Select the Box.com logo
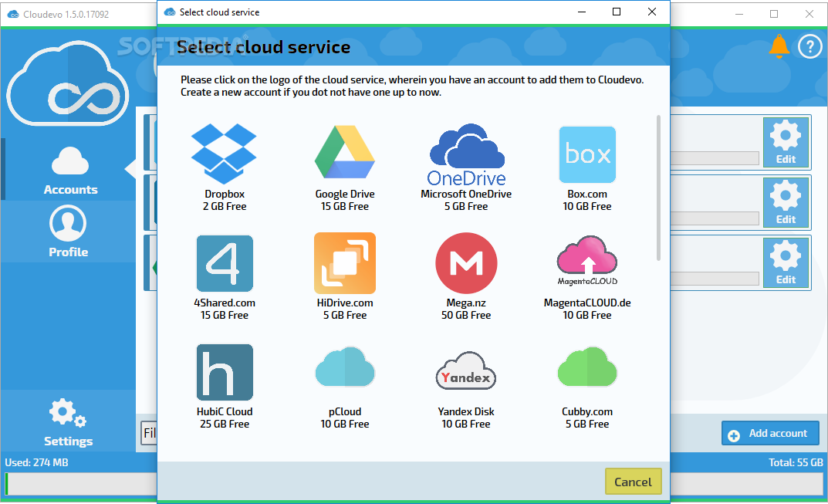The image size is (828, 504). point(587,154)
